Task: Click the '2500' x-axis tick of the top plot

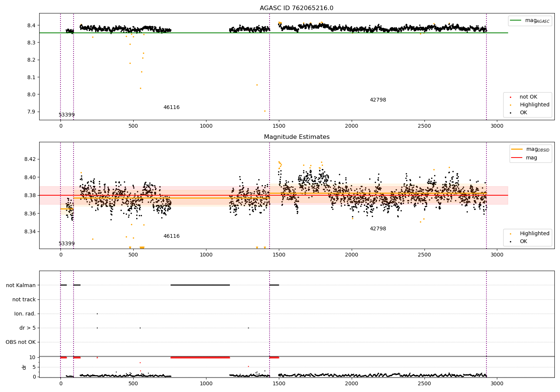Action: pyautogui.click(x=424, y=126)
